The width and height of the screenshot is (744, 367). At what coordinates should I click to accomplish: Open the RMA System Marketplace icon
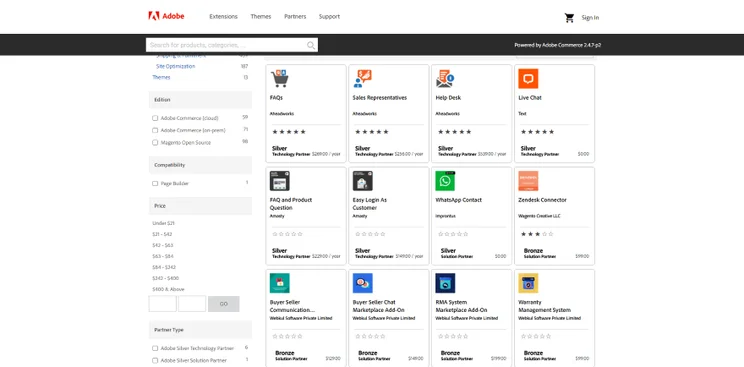point(445,283)
